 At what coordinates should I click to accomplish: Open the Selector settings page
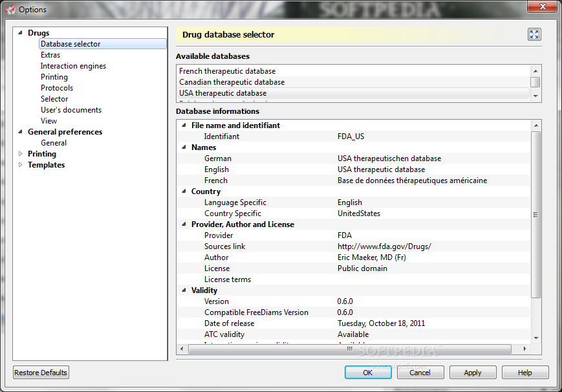click(54, 99)
